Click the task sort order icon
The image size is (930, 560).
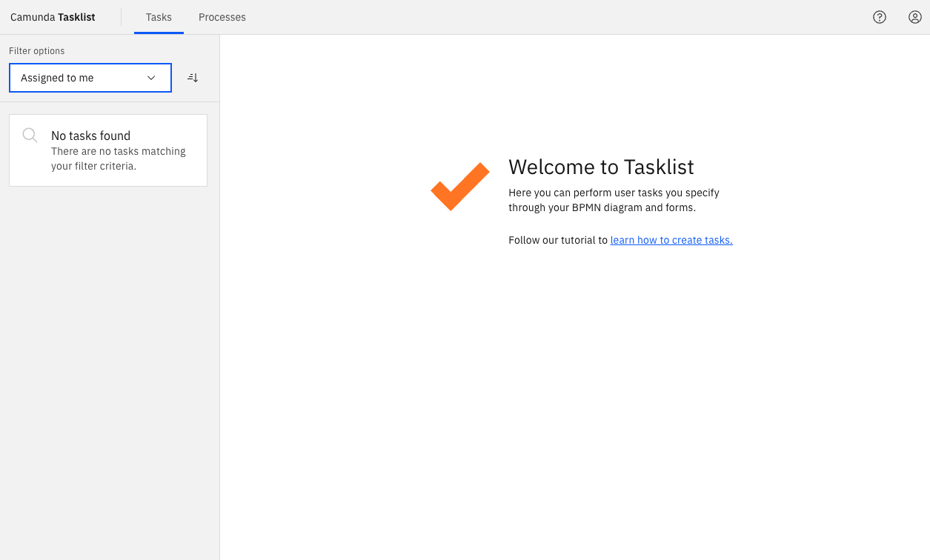pyautogui.click(x=192, y=77)
